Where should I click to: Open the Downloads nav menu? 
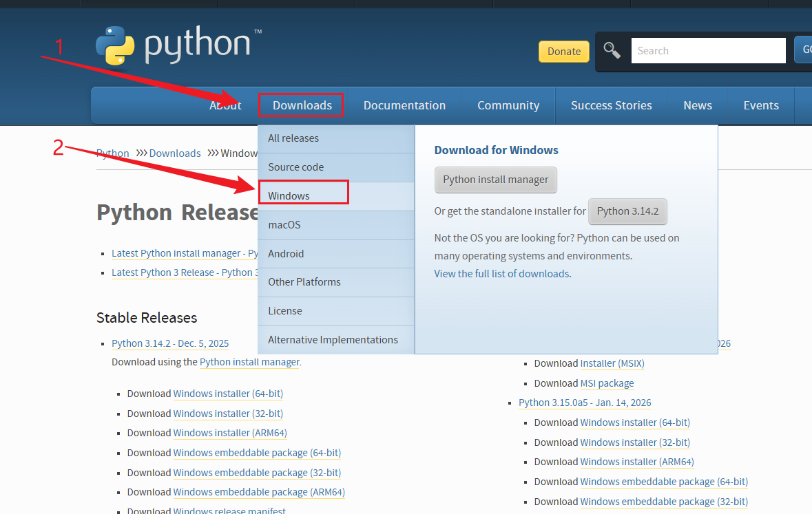click(x=302, y=105)
